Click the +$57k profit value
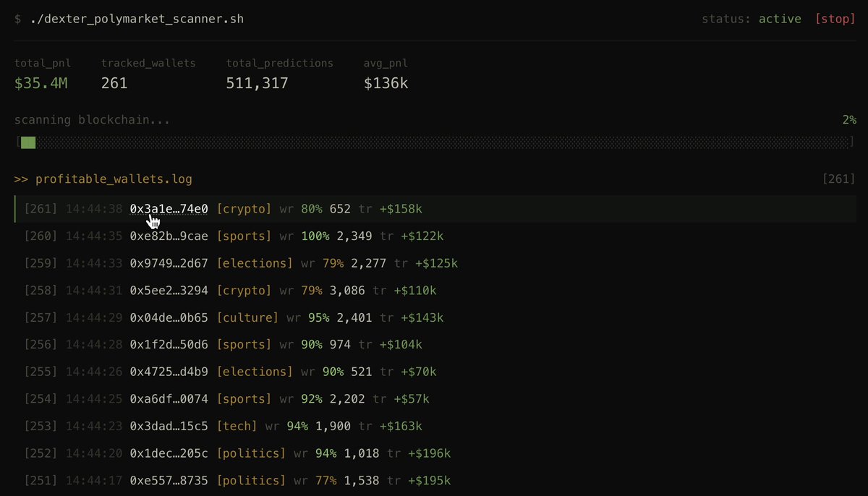The height and width of the screenshot is (496, 868). pos(412,399)
